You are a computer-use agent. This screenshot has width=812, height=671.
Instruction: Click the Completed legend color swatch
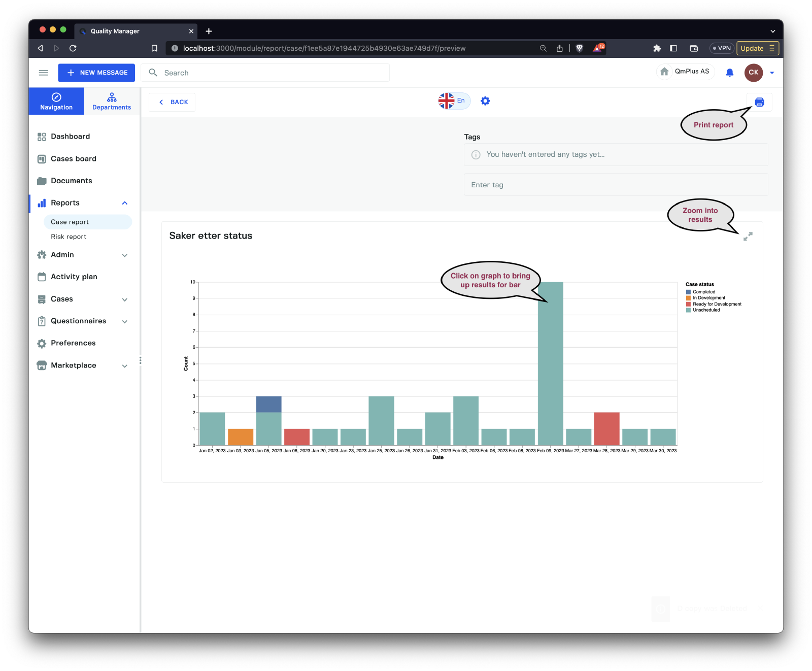point(688,292)
